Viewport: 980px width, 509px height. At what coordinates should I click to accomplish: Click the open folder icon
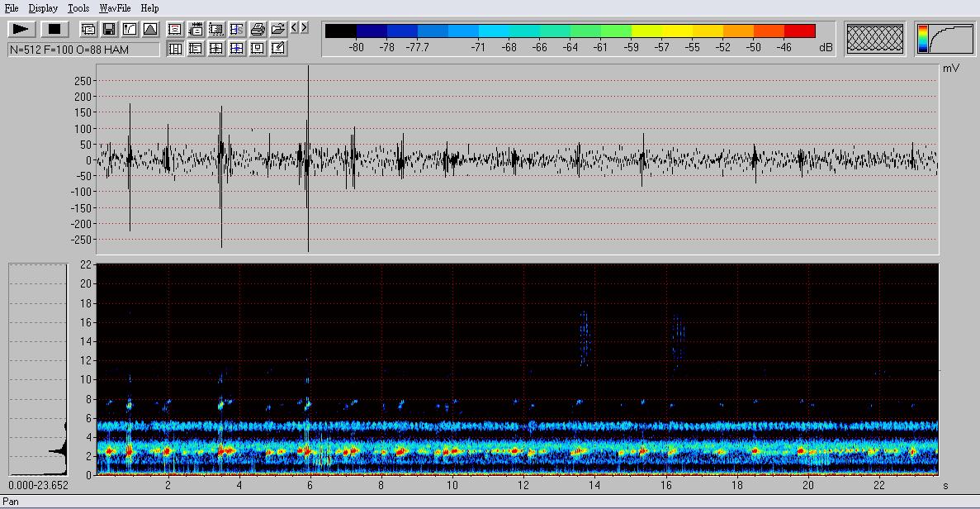(x=278, y=29)
